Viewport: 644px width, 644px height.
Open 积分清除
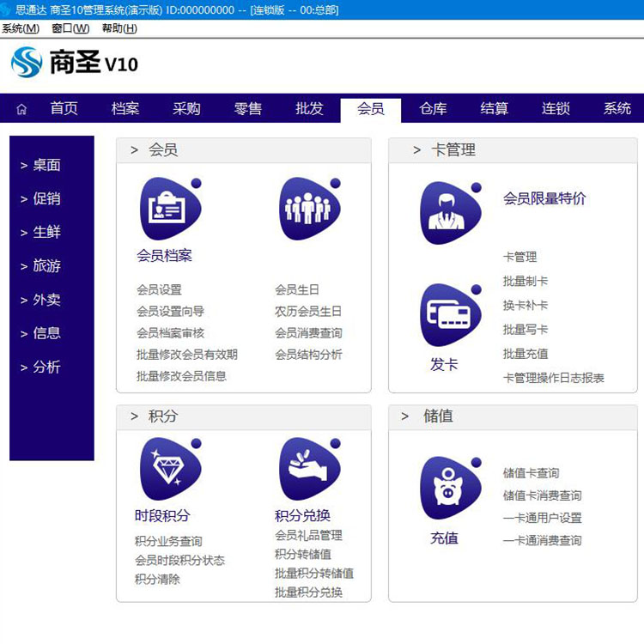point(157,579)
